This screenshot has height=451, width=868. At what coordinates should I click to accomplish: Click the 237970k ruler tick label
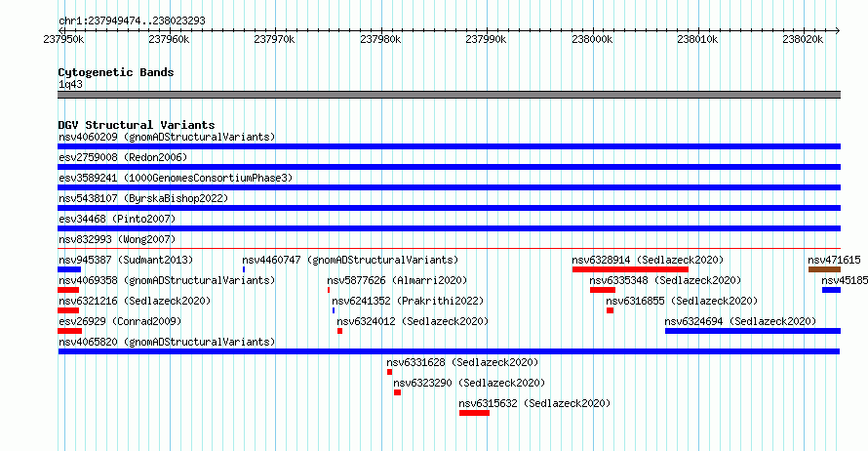tap(275, 39)
